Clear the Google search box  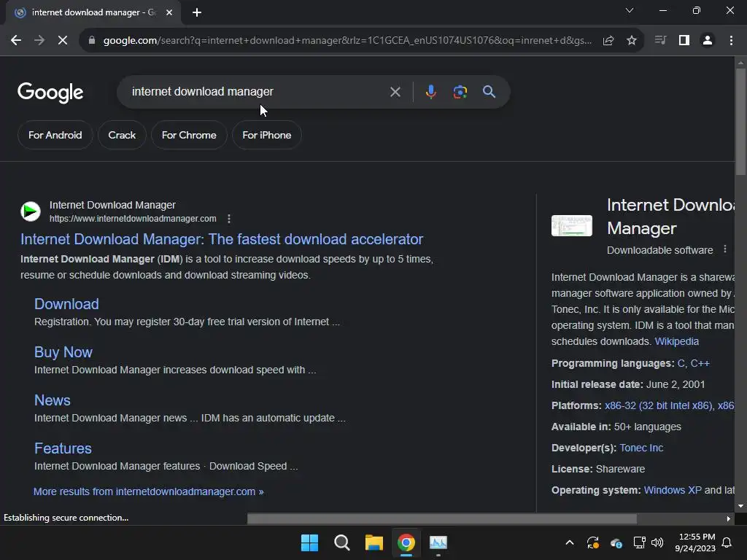coord(395,92)
